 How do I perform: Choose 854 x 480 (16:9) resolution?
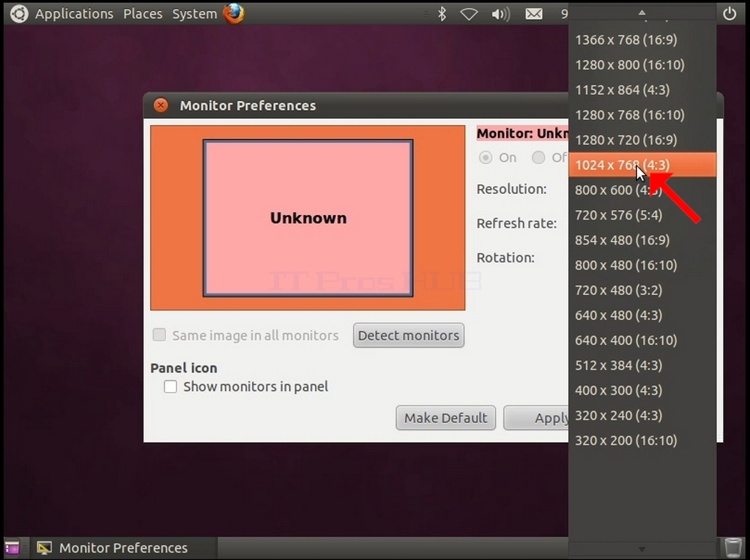coord(642,240)
